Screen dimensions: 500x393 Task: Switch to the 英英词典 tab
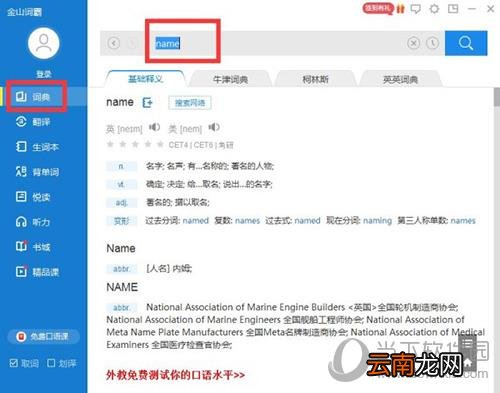400,79
